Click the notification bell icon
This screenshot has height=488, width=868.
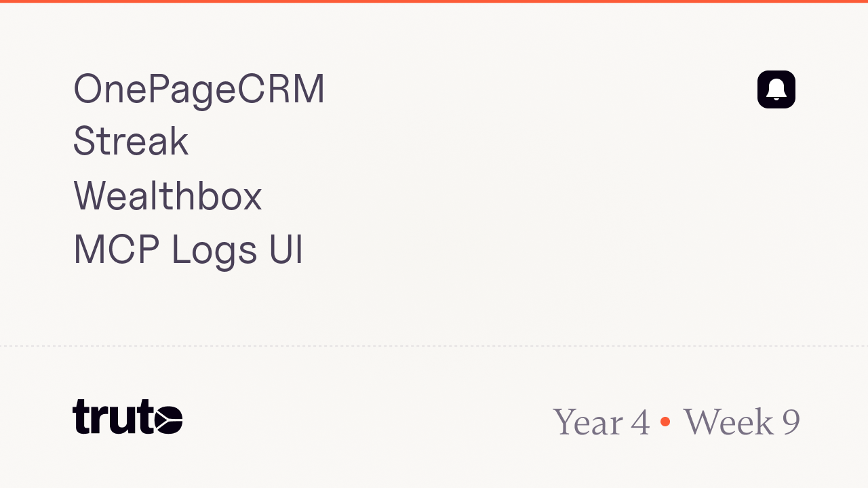tap(776, 89)
